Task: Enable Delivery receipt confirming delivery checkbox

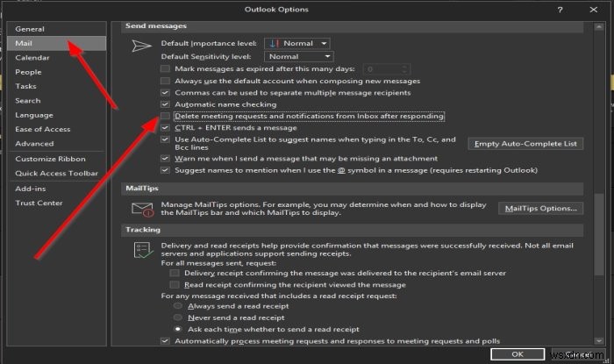Action: [175, 273]
